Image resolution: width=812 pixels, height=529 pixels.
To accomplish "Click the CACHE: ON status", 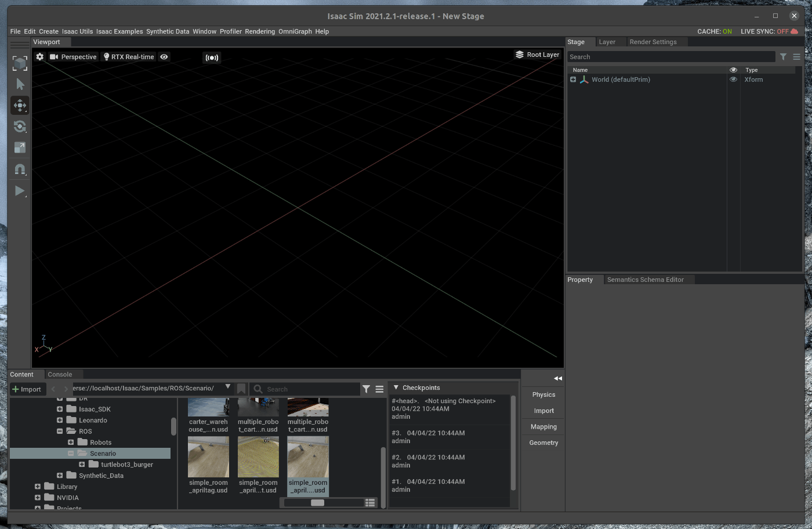I will point(715,31).
